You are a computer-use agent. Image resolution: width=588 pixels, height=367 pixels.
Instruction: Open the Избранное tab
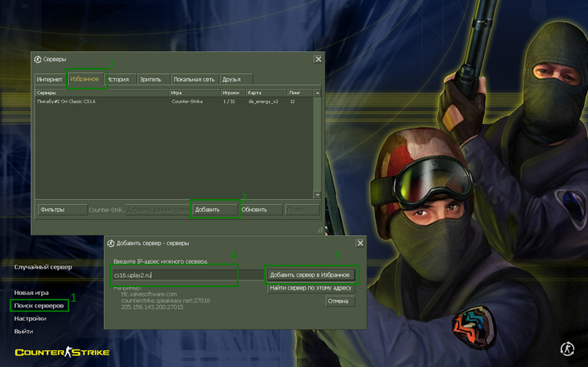85,79
